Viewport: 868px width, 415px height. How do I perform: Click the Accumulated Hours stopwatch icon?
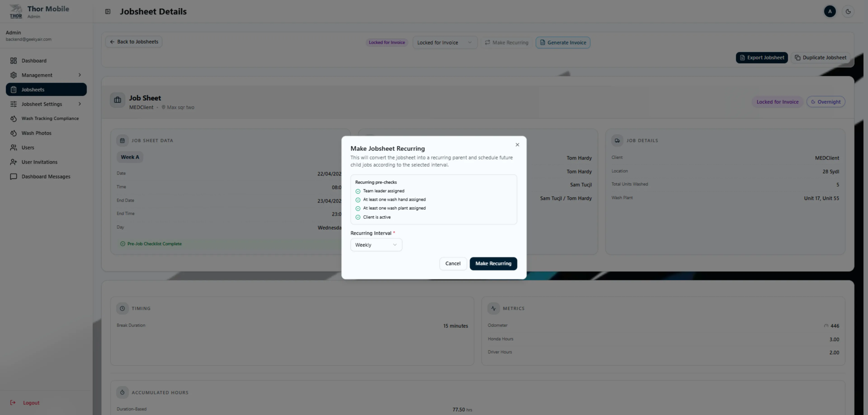pos(122,392)
